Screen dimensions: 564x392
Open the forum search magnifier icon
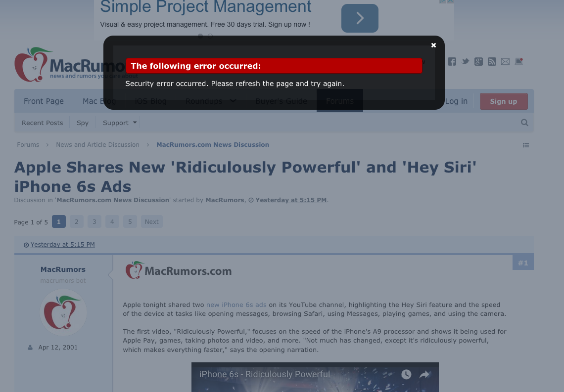524,123
